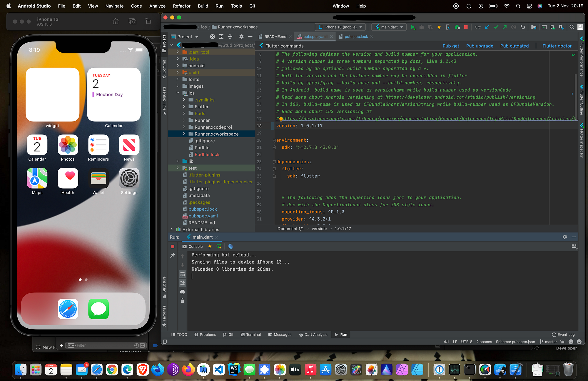
Task: Open Project Structure icon in toolbar
Action: 534,27
